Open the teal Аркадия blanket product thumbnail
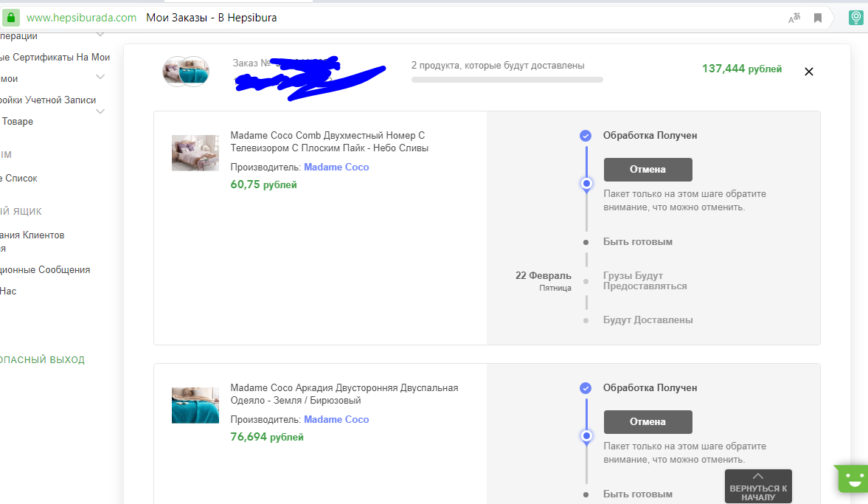Image resolution: width=868 pixels, height=504 pixels. coord(195,405)
